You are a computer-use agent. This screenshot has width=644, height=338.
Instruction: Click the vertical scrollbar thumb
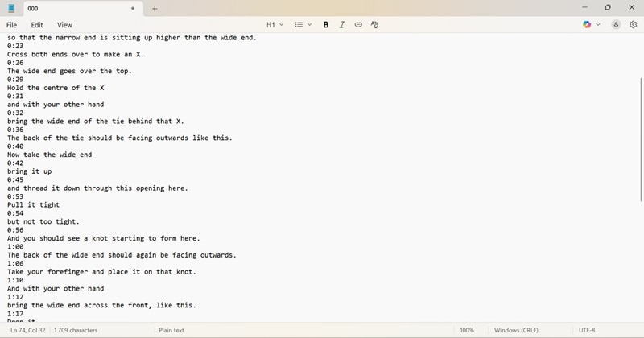641,139
